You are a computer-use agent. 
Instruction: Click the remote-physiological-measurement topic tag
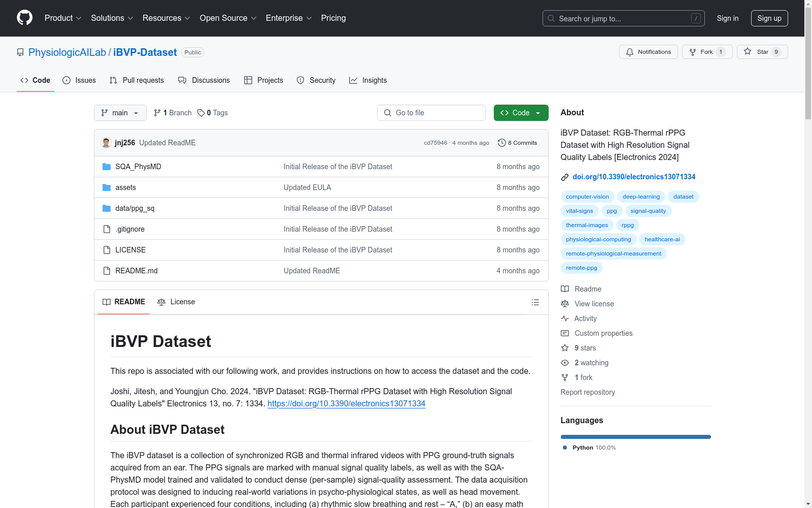(x=614, y=253)
